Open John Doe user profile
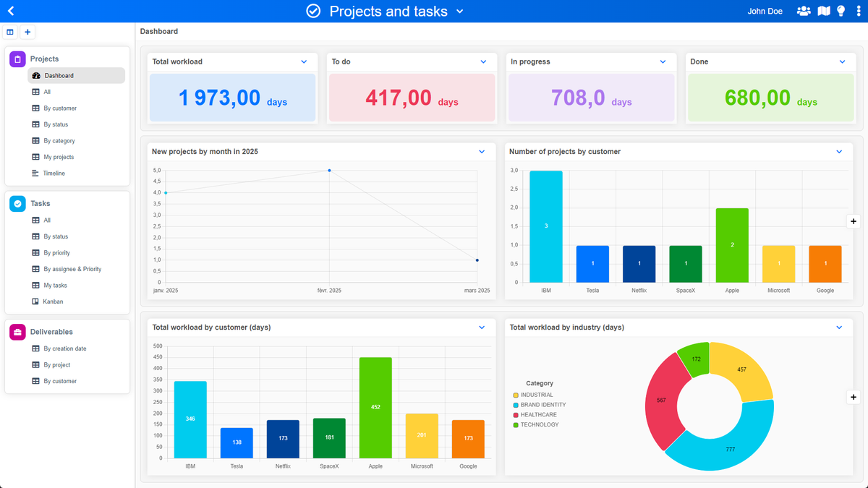Image resolution: width=868 pixels, height=488 pixels. [x=765, y=12]
